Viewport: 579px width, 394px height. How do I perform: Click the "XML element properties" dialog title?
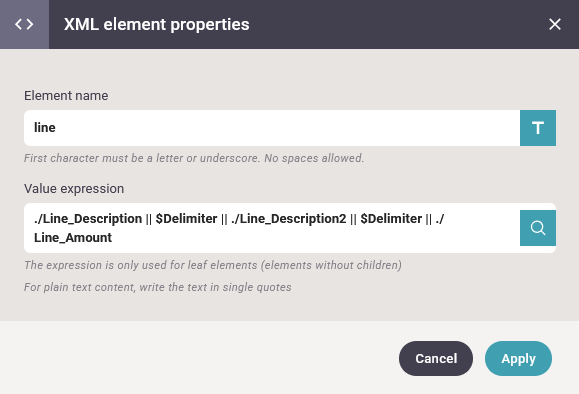[157, 24]
